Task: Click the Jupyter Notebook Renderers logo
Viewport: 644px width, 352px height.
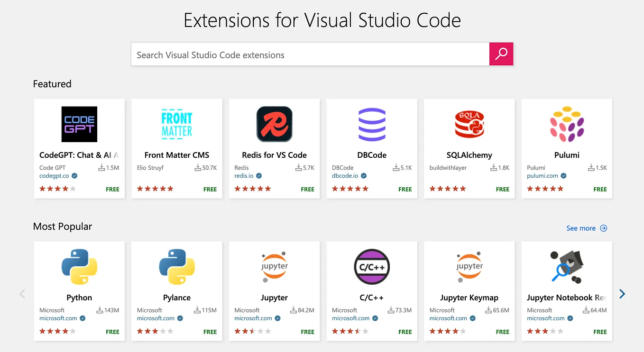Action: [567, 267]
